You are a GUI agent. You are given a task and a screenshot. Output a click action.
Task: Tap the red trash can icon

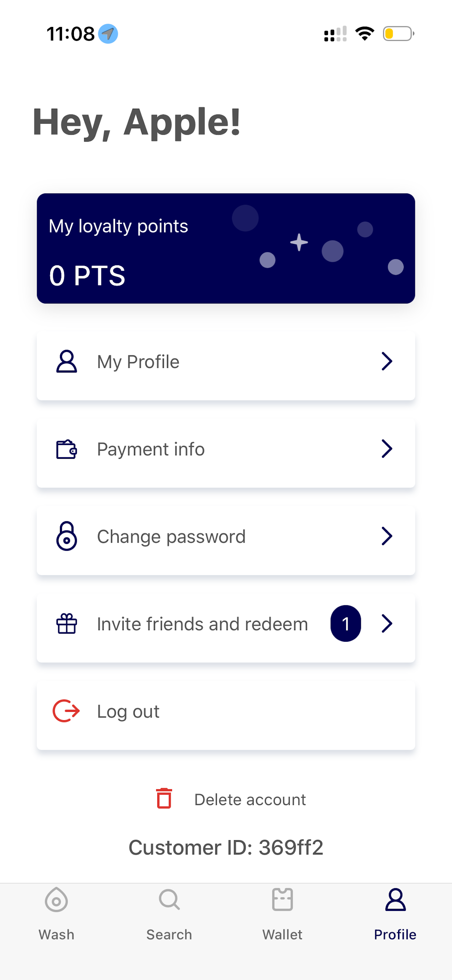coord(164,798)
